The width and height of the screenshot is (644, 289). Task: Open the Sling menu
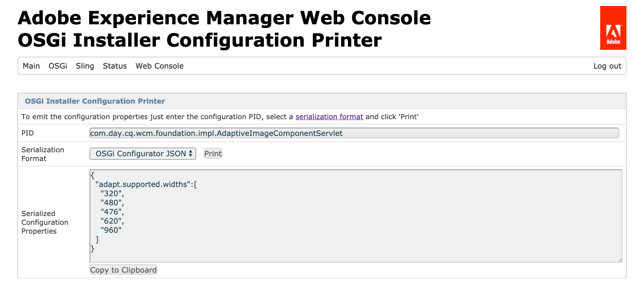coord(85,66)
